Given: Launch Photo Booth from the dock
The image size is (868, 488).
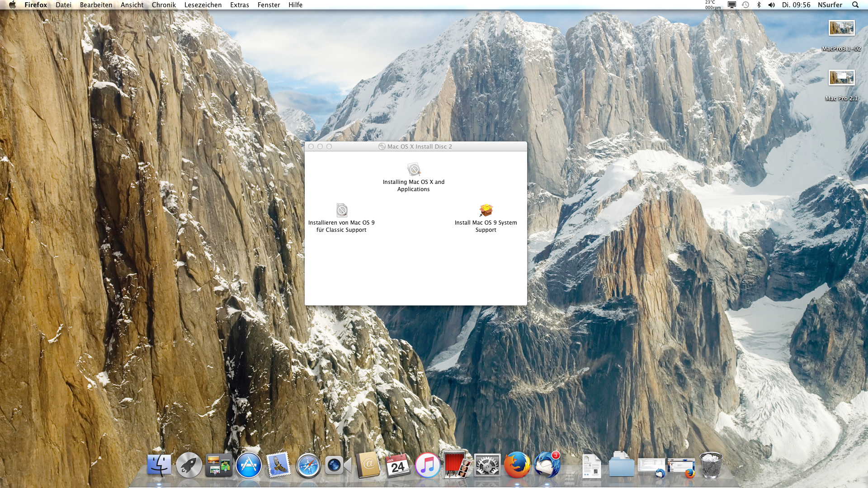Looking at the screenshot, I should coord(457,465).
